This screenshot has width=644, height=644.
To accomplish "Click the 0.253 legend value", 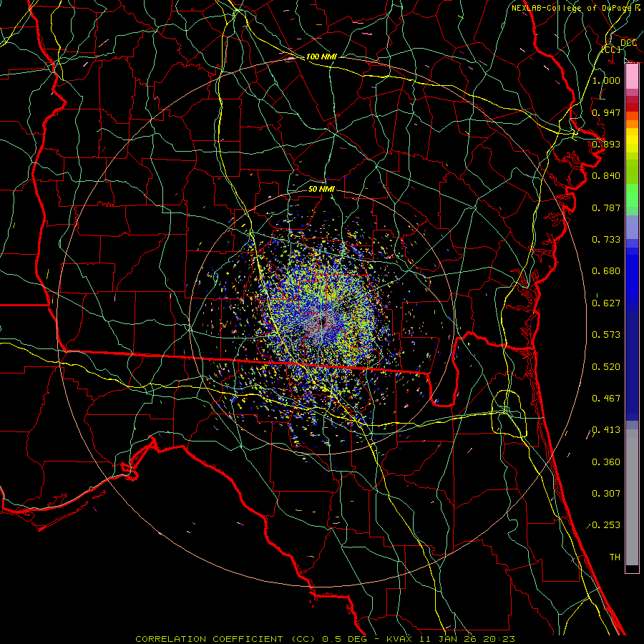I will [x=606, y=525].
